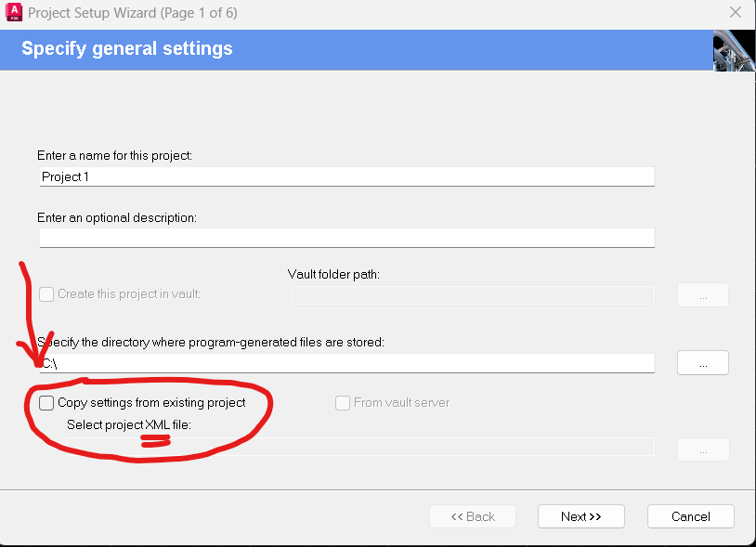This screenshot has height=547, width=756.
Task: Cancel the project setup wizard
Action: tap(690, 516)
